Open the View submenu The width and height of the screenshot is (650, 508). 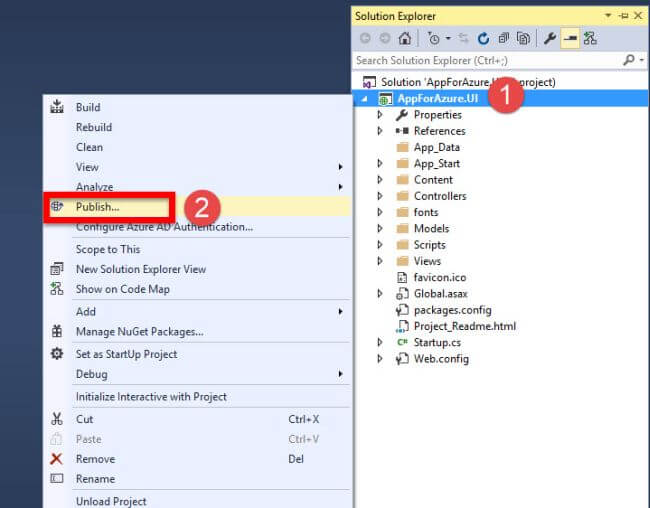point(197,167)
